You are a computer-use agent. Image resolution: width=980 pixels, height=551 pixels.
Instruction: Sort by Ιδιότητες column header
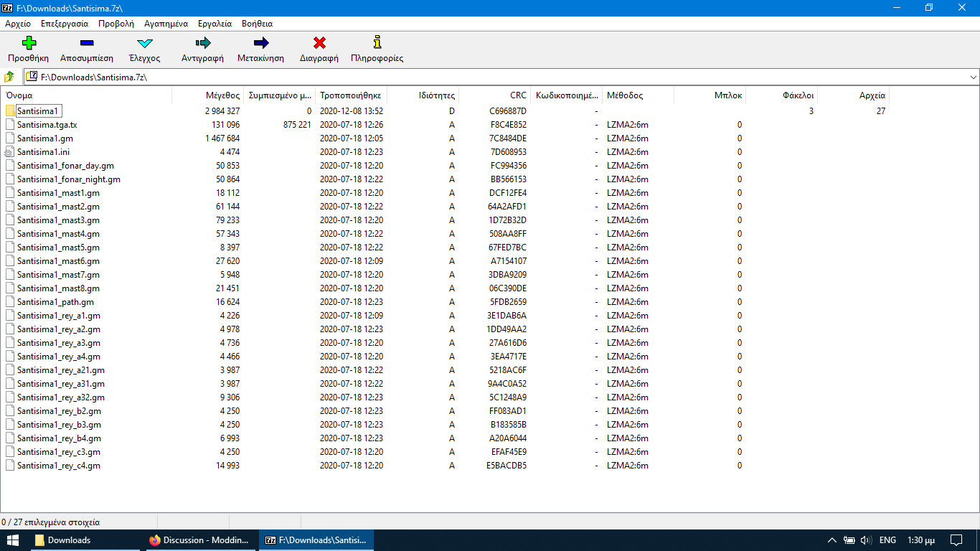tap(423, 95)
